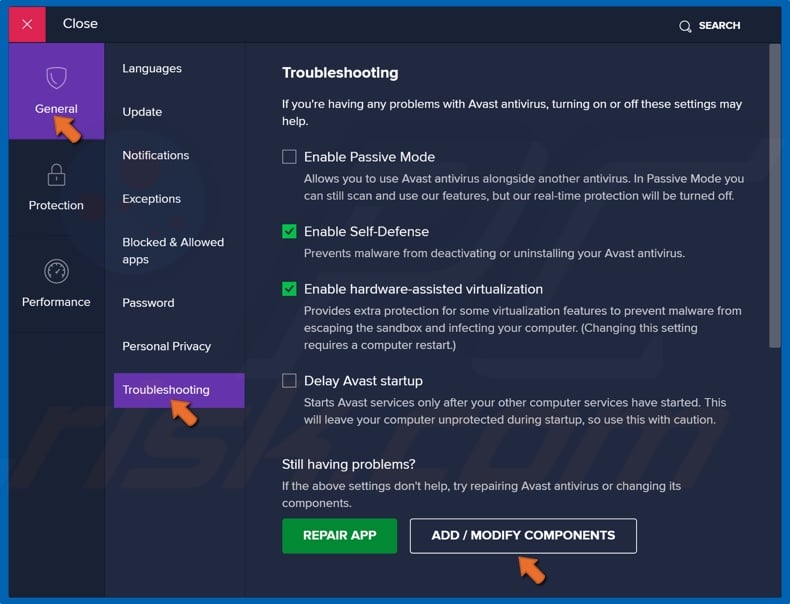Click the red X close icon

click(27, 24)
